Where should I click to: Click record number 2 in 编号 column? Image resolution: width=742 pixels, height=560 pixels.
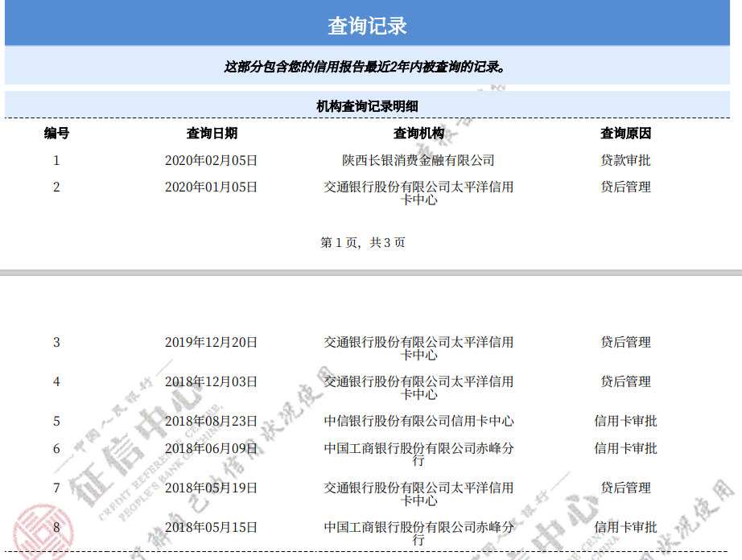click(56, 187)
